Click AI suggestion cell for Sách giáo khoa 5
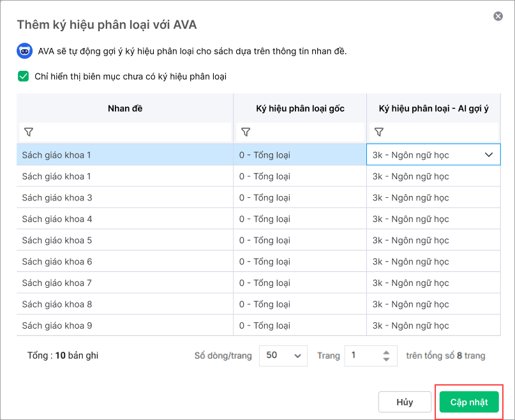 tap(433, 240)
